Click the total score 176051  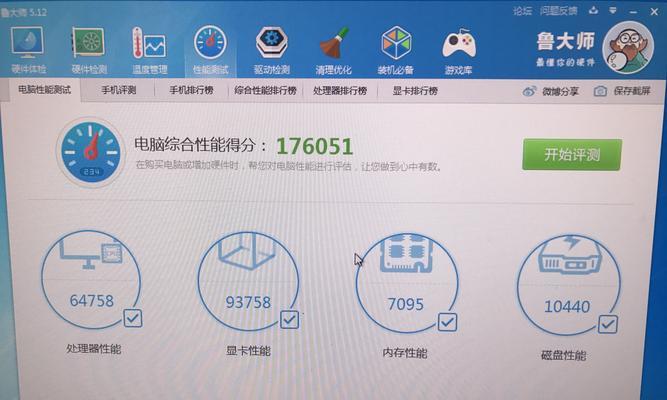314,146
